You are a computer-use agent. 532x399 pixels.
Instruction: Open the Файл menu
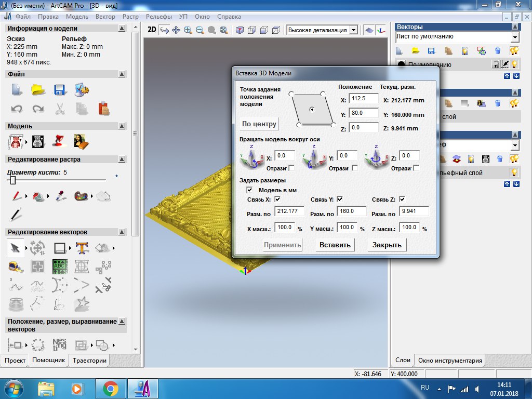point(23,16)
